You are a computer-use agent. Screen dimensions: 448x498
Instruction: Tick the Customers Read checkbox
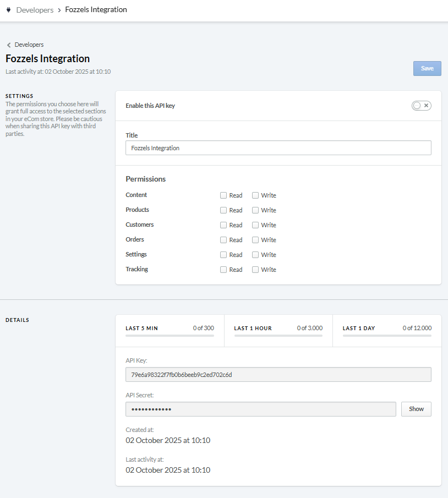pyautogui.click(x=223, y=225)
